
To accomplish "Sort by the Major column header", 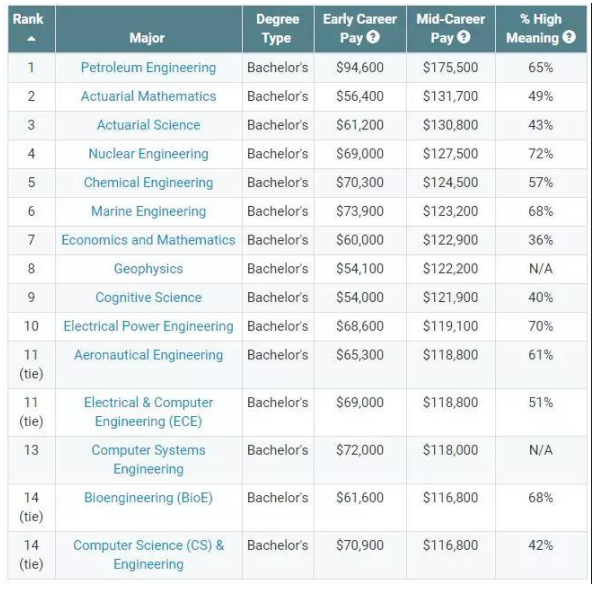I will point(147,38).
